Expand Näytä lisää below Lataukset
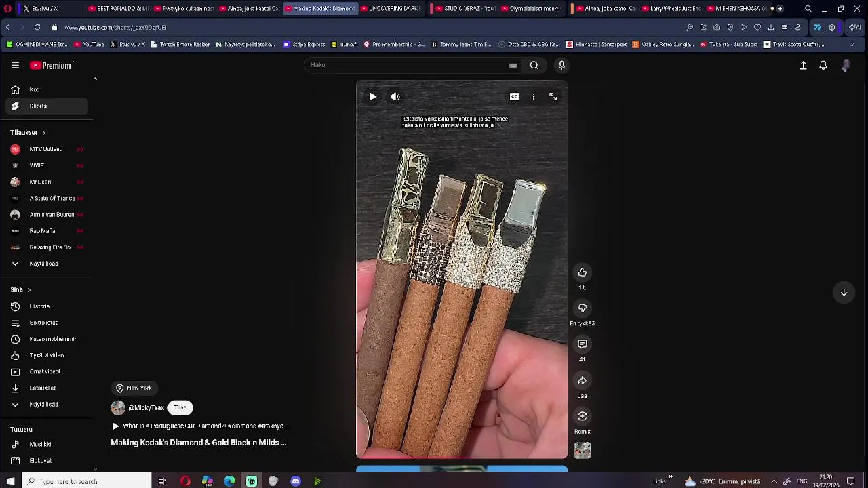 (47, 405)
